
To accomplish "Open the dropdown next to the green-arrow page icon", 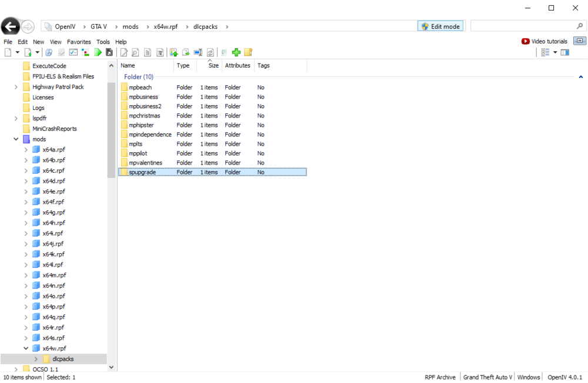I will tap(37, 52).
